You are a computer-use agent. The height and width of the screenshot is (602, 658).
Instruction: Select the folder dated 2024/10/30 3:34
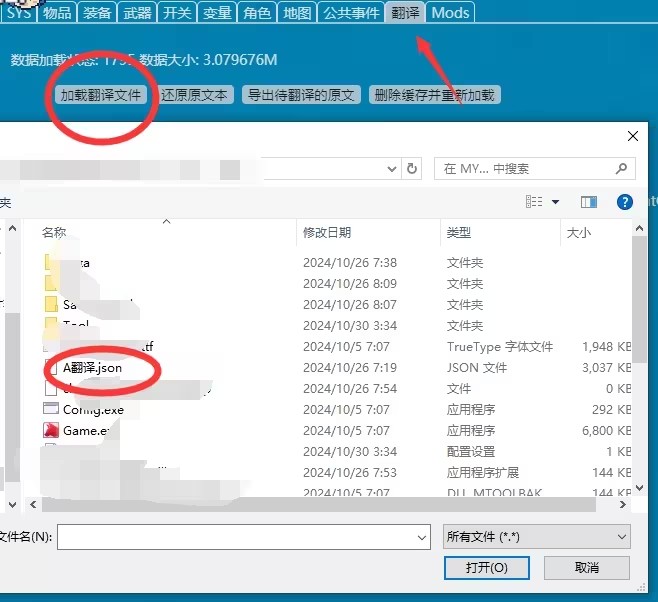pyautogui.click(x=336, y=326)
